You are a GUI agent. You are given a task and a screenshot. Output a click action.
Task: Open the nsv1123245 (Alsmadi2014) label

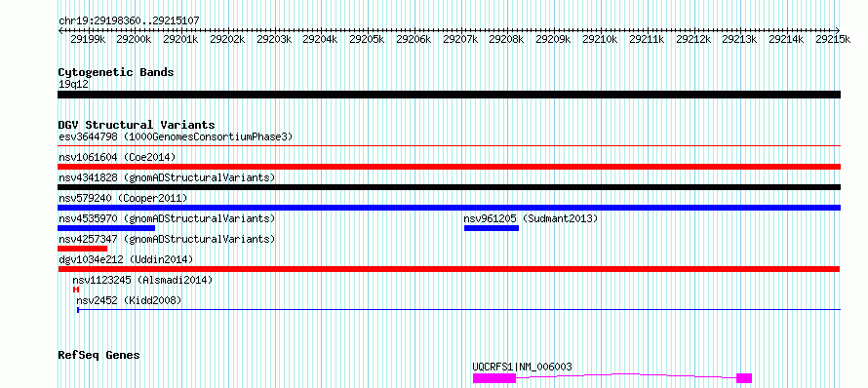pos(142,280)
